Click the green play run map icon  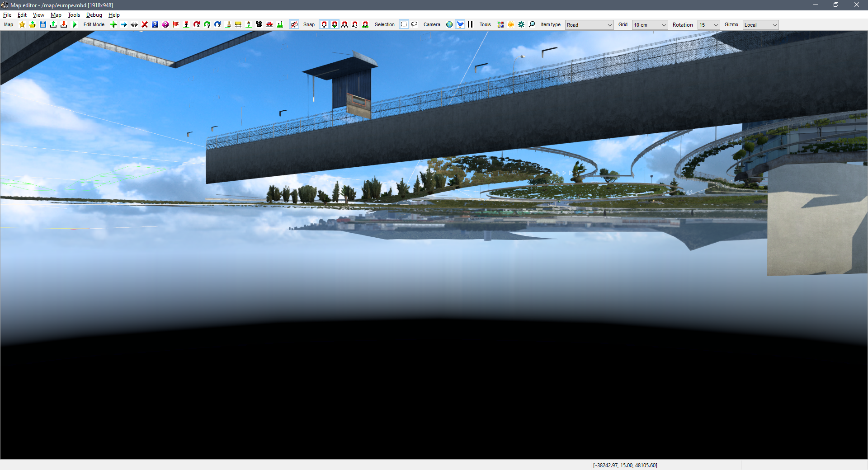[x=75, y=25]
